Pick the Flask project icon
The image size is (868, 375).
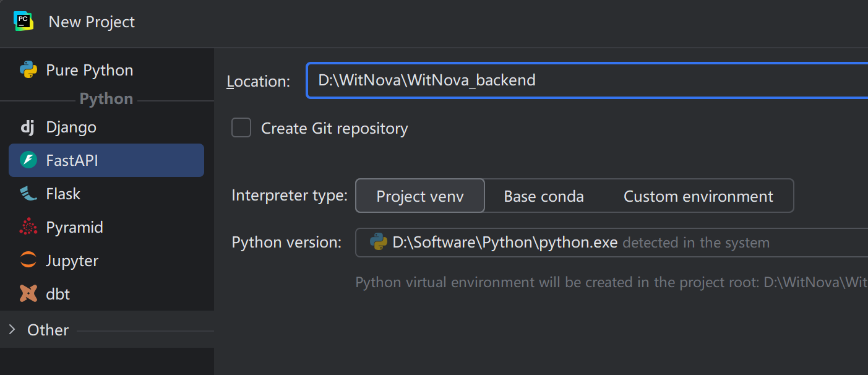(x=28, y=194)
